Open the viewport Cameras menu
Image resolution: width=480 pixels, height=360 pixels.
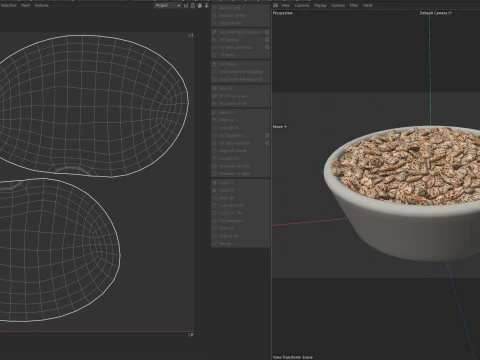pos(302,5)
